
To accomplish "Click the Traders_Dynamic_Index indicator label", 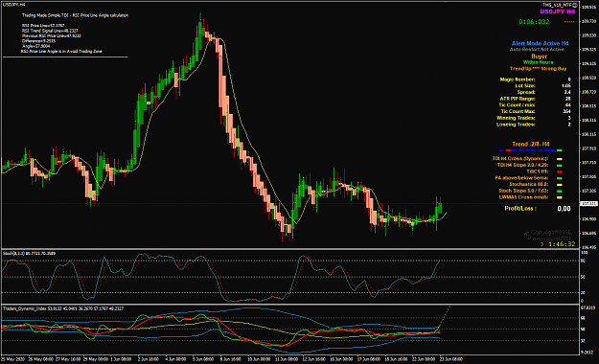I will 63,308.
